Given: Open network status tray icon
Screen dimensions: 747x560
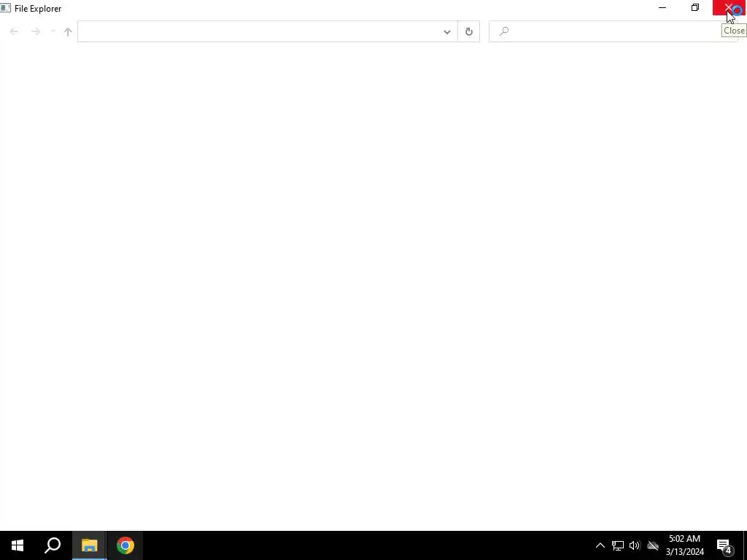Looking at the screenshot, I should click(x=618, y=545).
